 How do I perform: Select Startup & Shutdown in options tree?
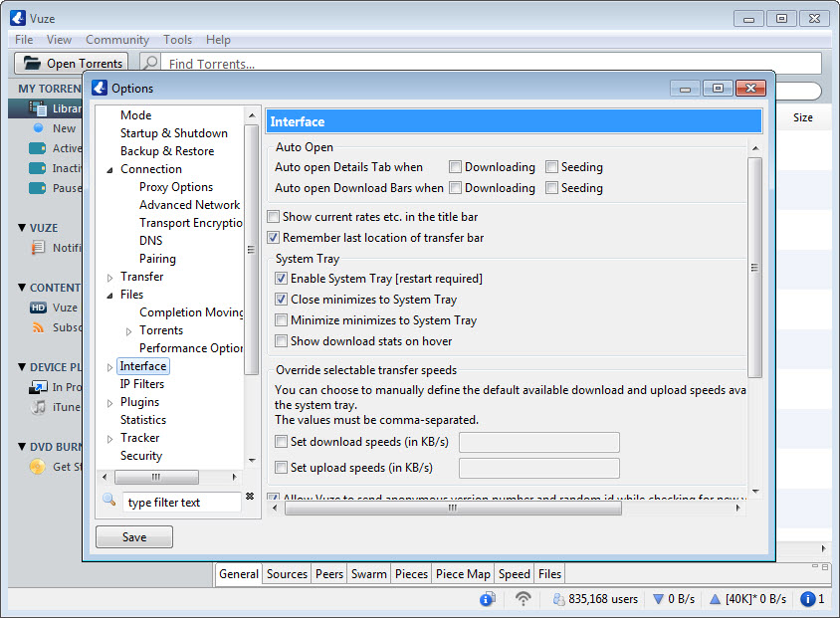(173, 132)
